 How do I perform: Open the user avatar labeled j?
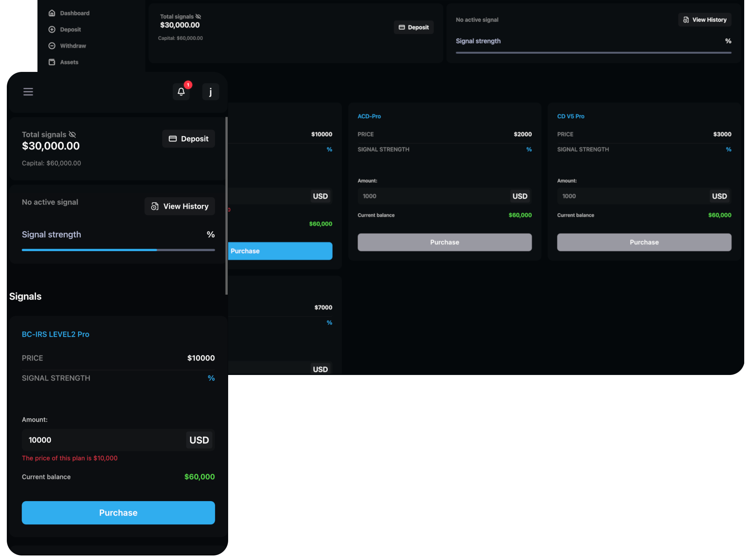coord(210,92)
